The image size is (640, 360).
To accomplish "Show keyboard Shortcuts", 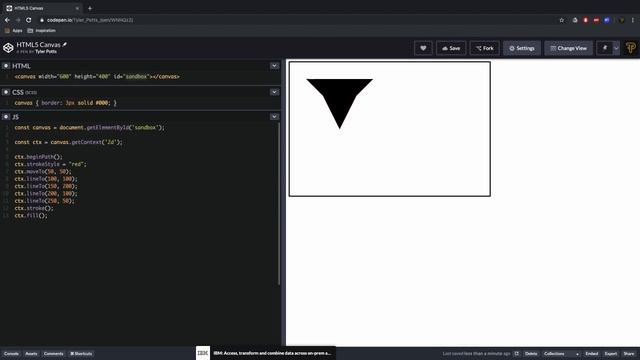I will pyautogui.click(x=81, y=353).
